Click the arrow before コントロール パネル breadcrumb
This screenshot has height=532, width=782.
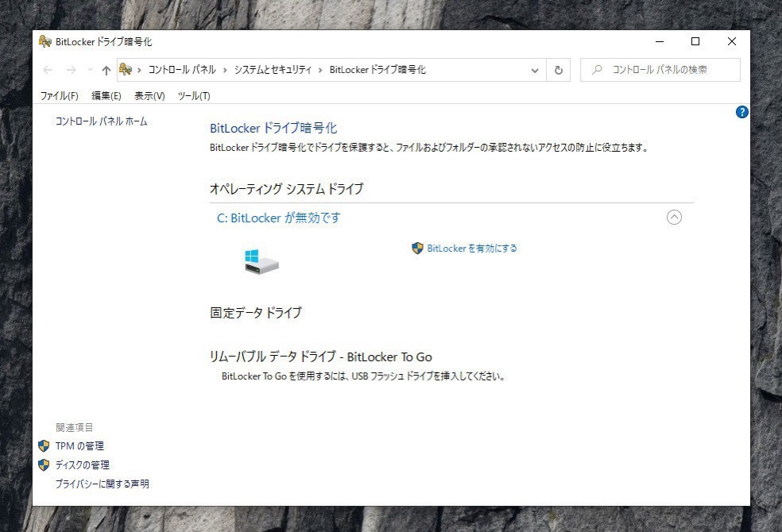pyautogui.click(x=139, y=70)
